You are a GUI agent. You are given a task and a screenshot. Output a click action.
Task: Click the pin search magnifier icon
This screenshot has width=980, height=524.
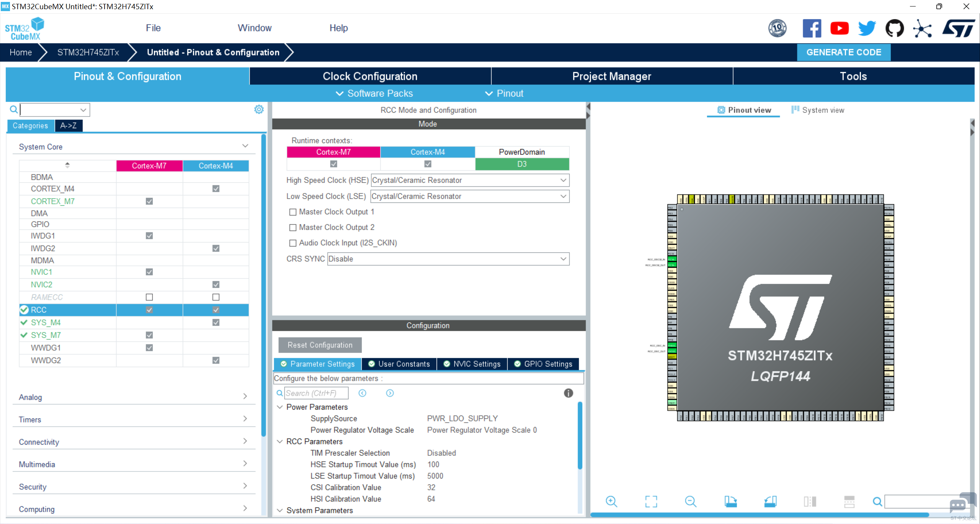(877, 501)
